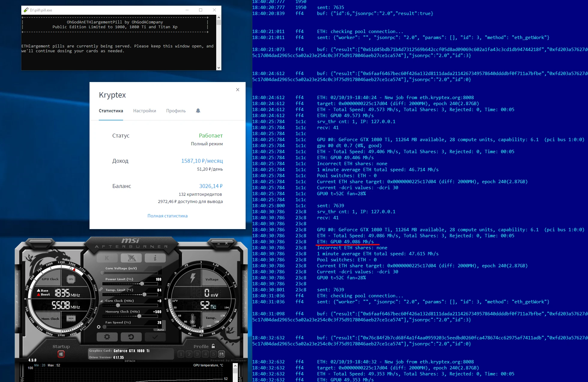Open the OC Scanner fighter-jet icon

coord(131,258)
